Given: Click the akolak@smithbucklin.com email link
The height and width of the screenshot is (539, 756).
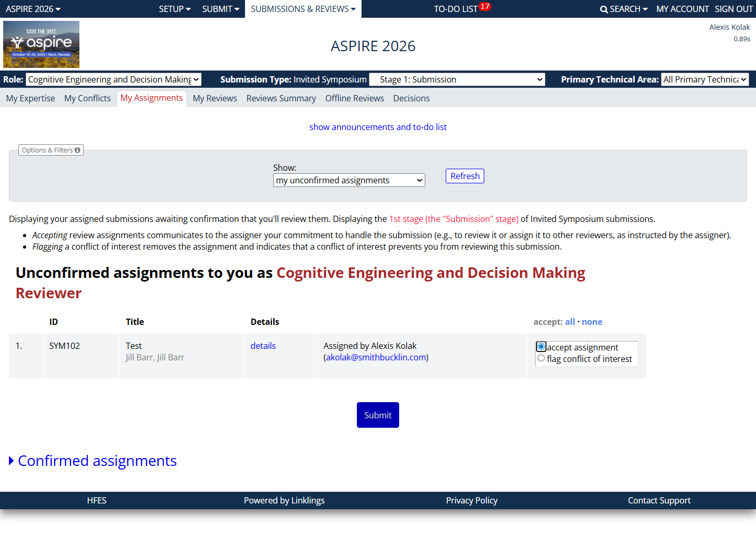Looking at the screenshot, I should pos(376,357).
